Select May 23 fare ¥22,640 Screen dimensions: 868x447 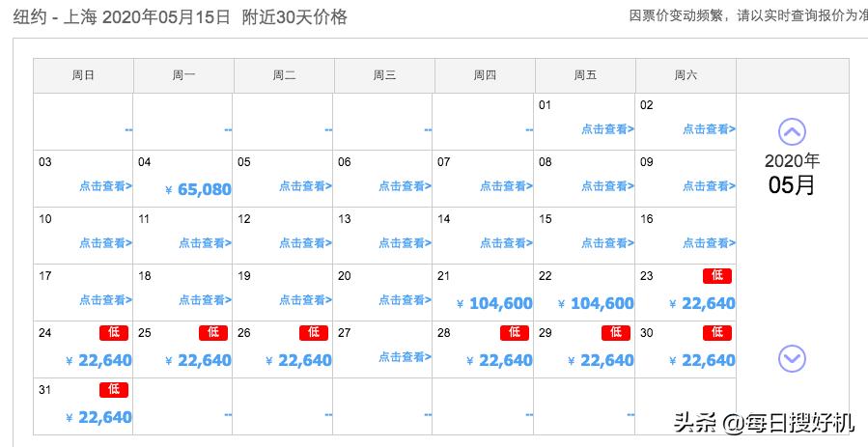click(702, 304)
